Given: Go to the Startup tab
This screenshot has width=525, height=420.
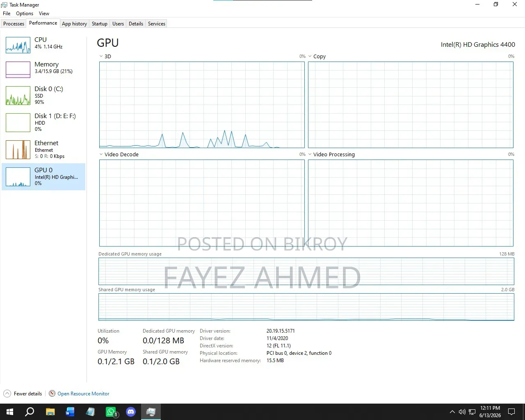Looking at the screenshot, I should (100, 24).
